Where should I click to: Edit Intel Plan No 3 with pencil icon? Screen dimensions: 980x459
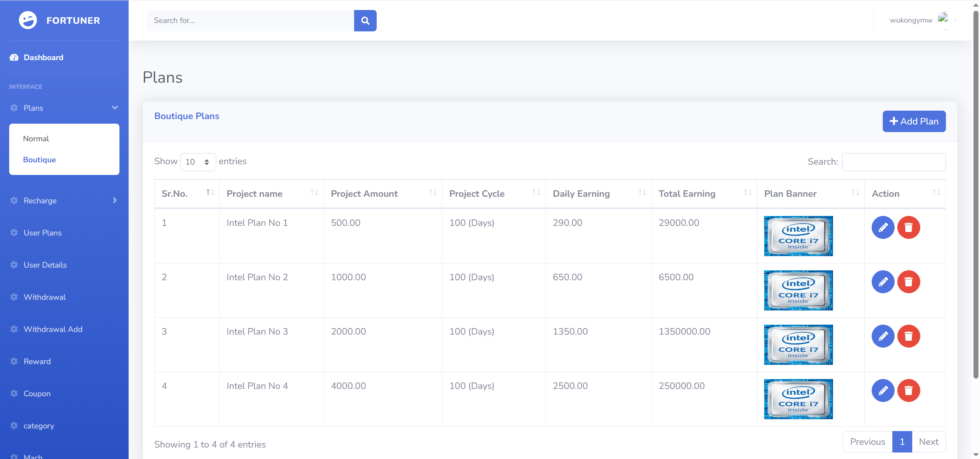pyautogui.click(x=882, y=336)
